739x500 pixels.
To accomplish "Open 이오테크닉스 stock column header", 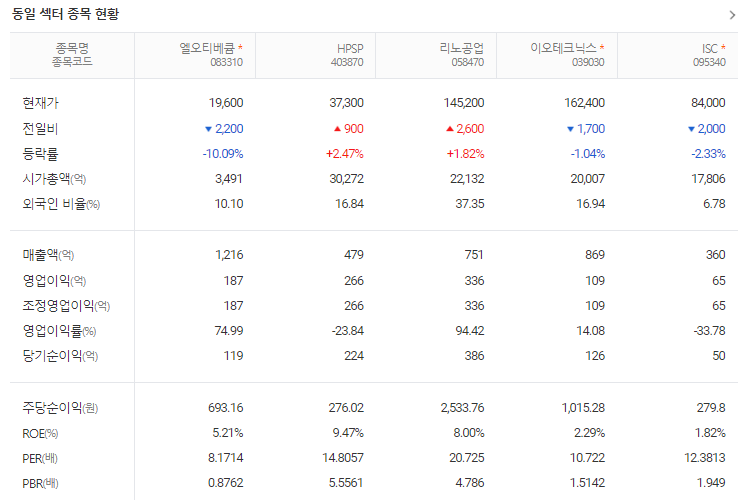I will pos(563,48).
